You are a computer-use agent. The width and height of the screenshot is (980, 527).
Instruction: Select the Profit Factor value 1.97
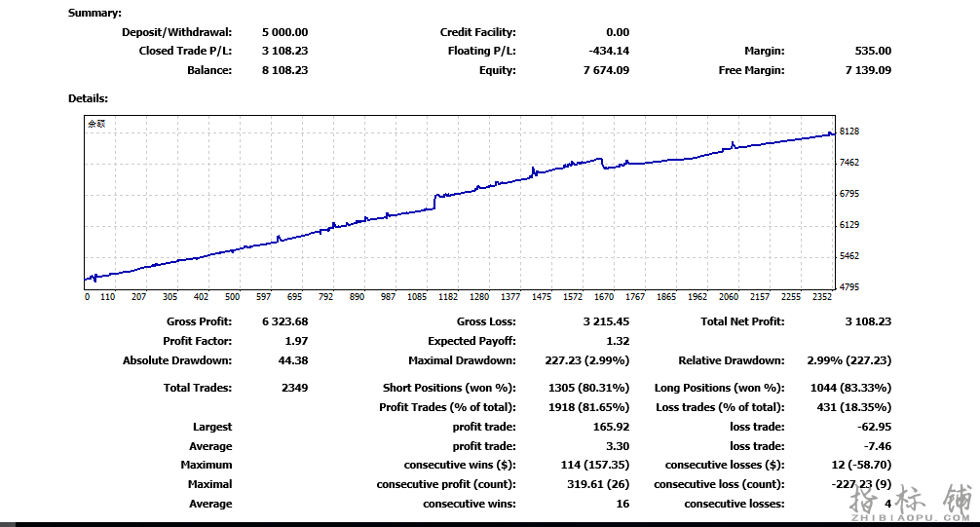[x=296, y=341]
